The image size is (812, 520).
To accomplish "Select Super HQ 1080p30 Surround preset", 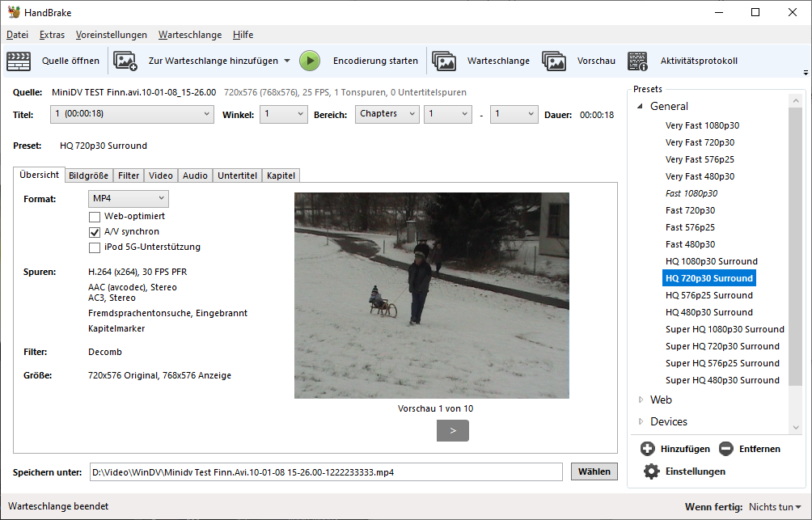I will [x=725, y=329].
